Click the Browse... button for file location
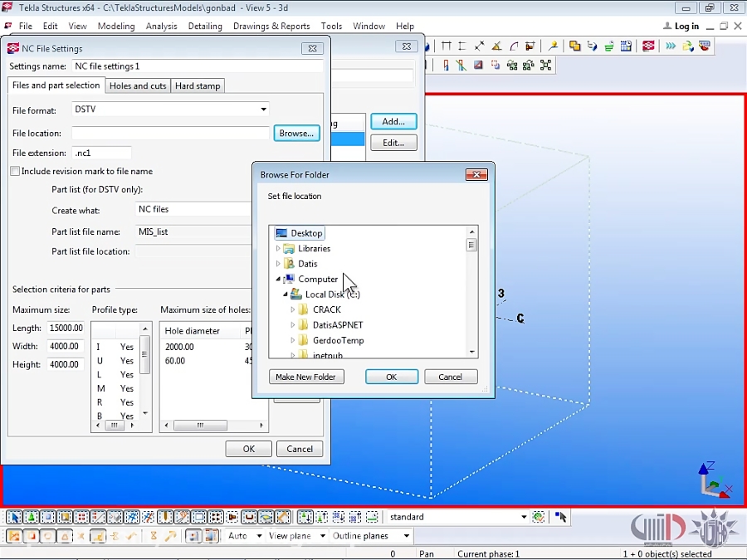747x560 pixels. (x=296, y=134)
